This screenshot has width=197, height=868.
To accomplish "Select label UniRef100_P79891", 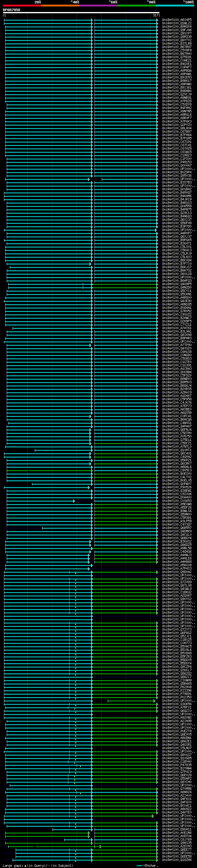I will (x=177, y=694).
